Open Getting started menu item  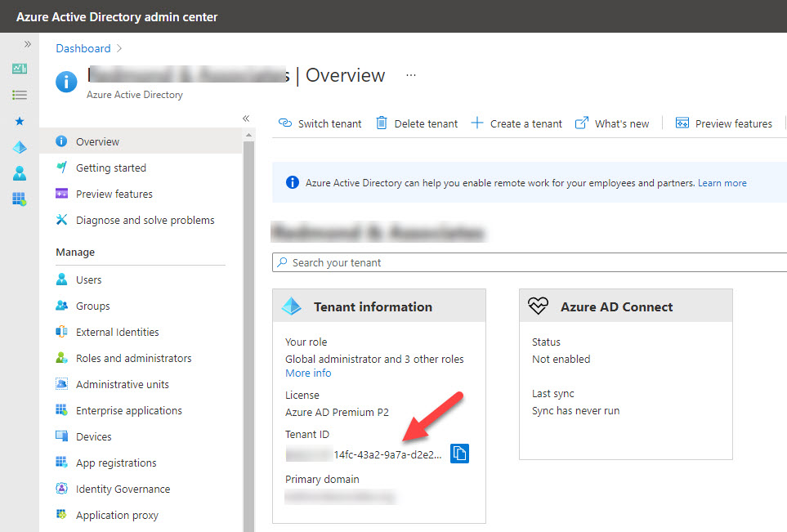click(x=111, y=168)
